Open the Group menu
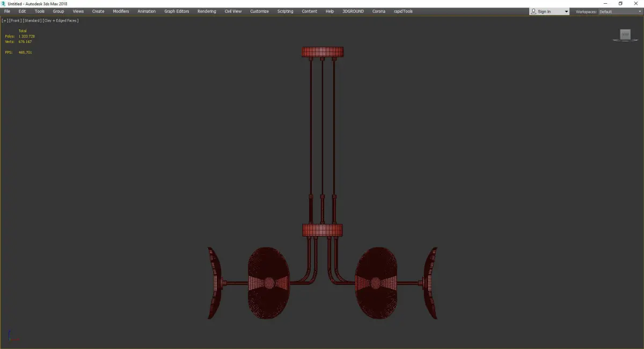This screenshot has width=644, height=349. pos(58,11)
